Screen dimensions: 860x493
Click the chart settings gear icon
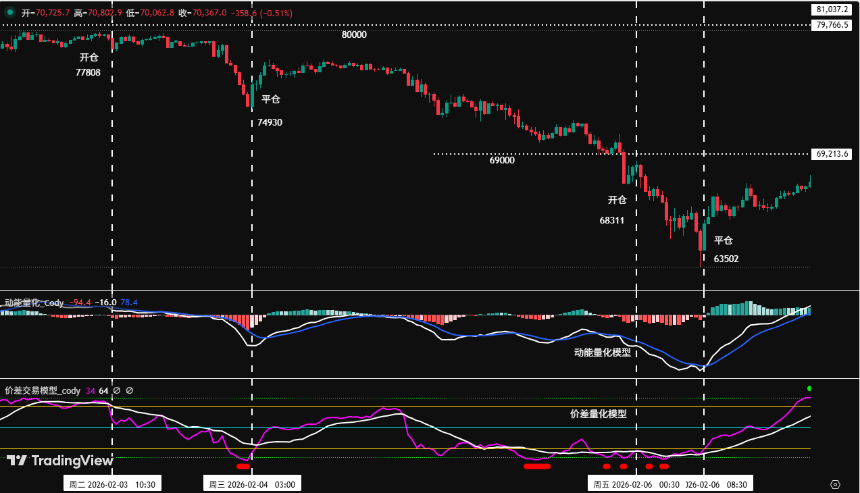point(833,483)
